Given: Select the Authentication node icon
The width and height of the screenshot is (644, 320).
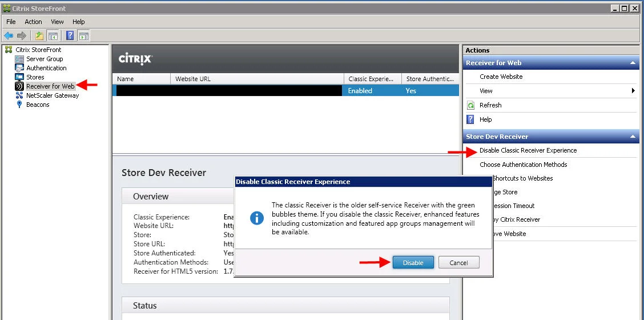Looking at the screenshot, I should (x=19, y=68).
